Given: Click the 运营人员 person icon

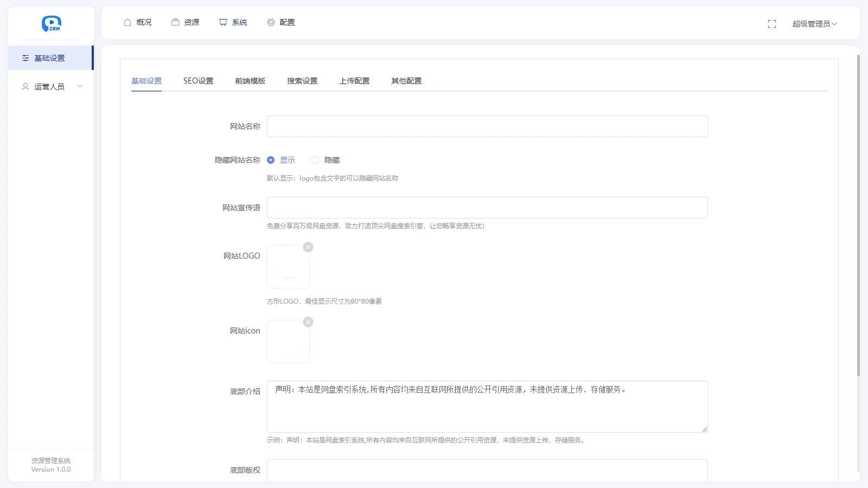Looking at the screenshot, I should pos(25,87).
